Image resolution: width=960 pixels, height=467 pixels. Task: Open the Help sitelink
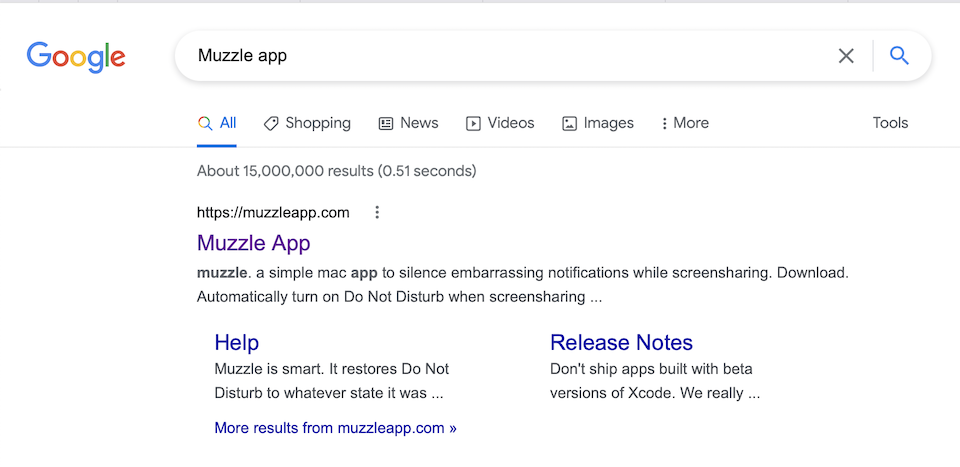tap(237, 343)
